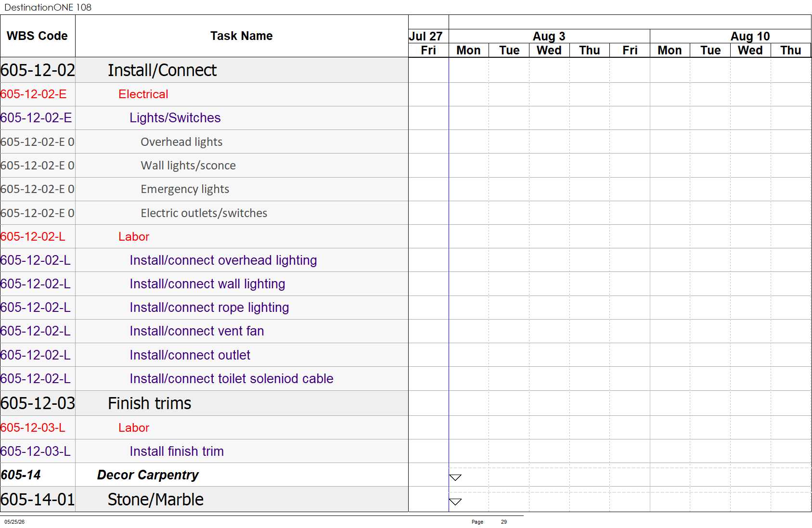Click the Aug 3 week header
The width and height of the screenshot is (812, 528).
tap(549, 37)
